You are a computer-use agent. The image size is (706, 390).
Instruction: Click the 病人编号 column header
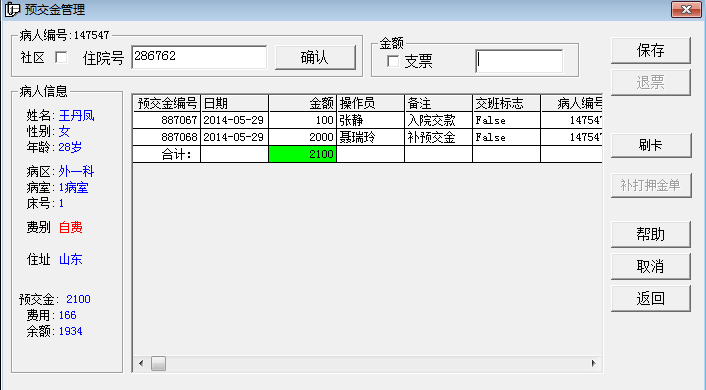coord(571,104)
